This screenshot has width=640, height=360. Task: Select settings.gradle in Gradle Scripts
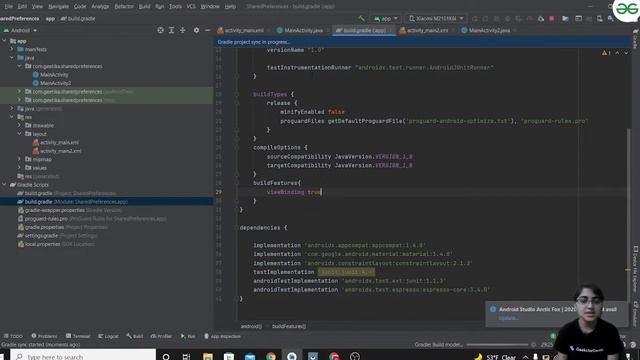coord(41,236)
